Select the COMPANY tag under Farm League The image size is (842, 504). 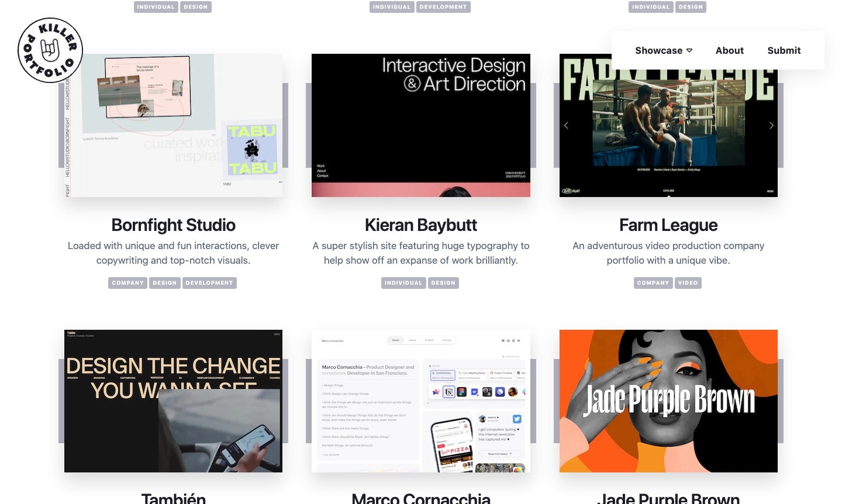point(653,283)
